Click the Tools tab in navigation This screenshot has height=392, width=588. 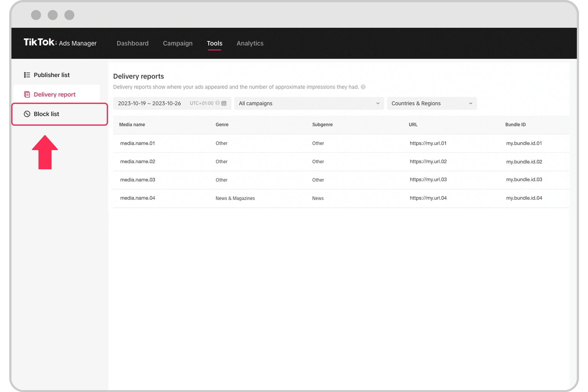pyautogui.click(x=215, y=43)
